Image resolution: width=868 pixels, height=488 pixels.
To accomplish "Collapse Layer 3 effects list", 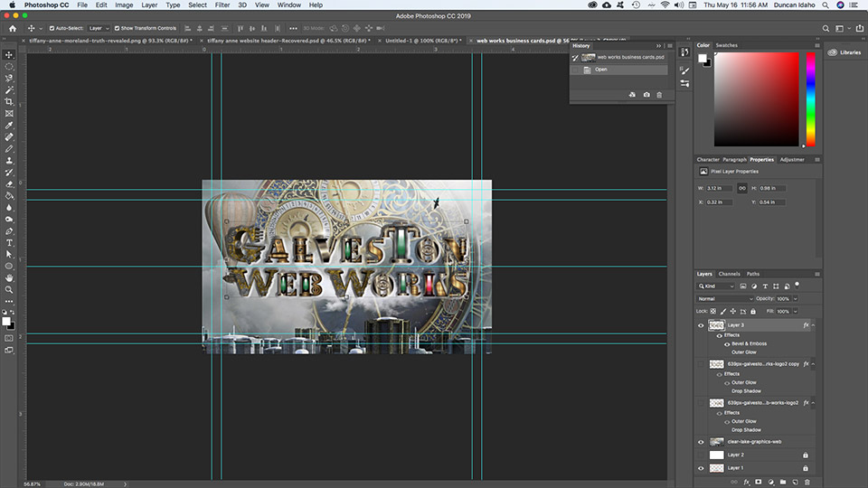I will click(813, 325).
